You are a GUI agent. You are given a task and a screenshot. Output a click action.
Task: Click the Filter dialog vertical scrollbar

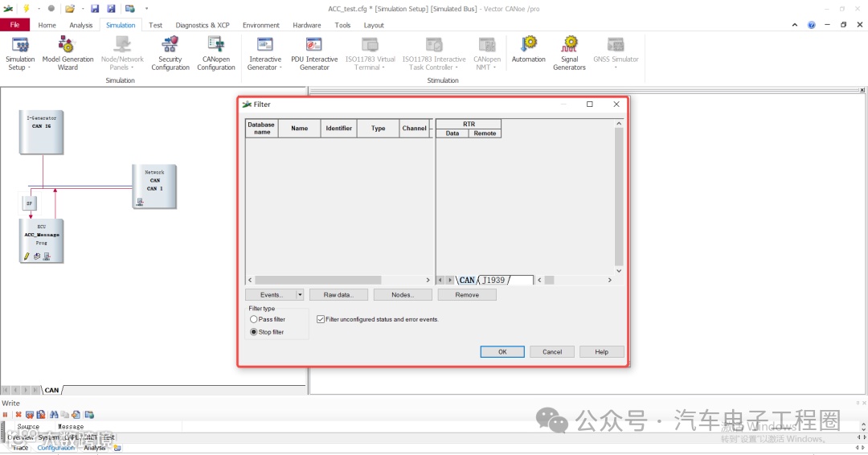pos(619,196)
